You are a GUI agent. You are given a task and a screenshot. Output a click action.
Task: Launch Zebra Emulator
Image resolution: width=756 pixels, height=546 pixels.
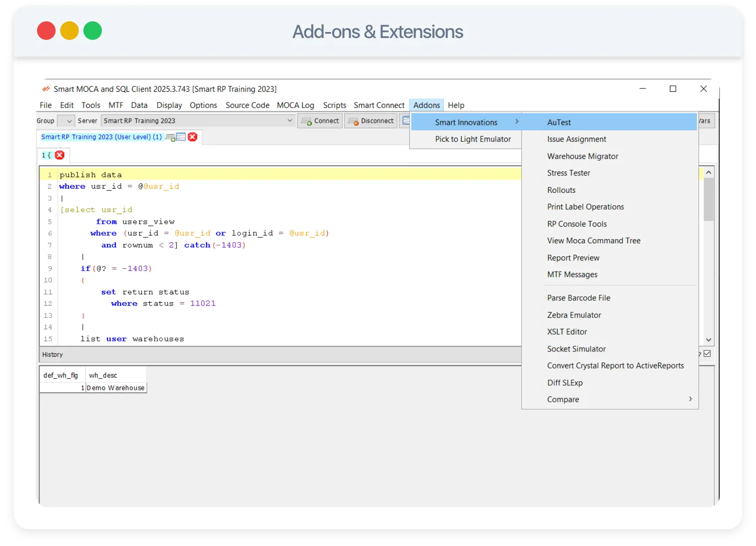point(610,315)
